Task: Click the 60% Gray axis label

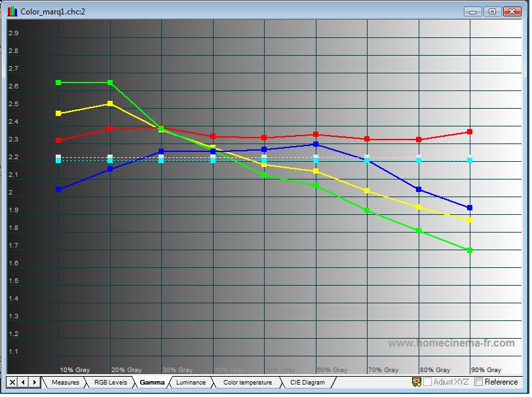Action: point(332,370)
